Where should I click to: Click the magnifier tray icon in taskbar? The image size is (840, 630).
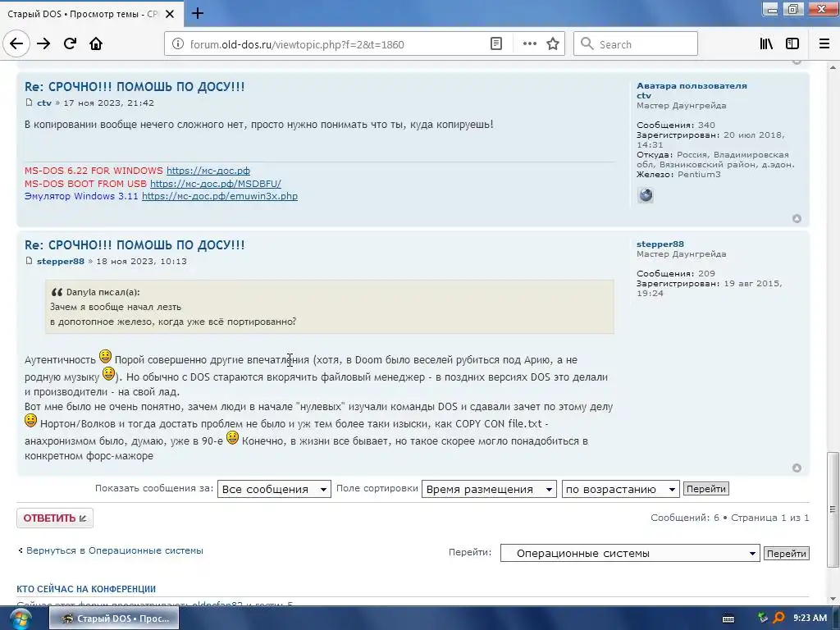pyautogui.click(x=779, y=619)
